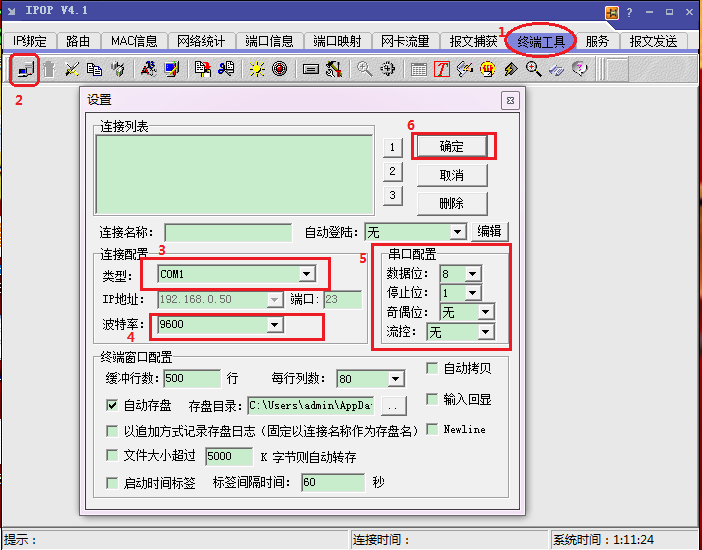
Task: Click the 取消 button
Action: click(451, 175)
